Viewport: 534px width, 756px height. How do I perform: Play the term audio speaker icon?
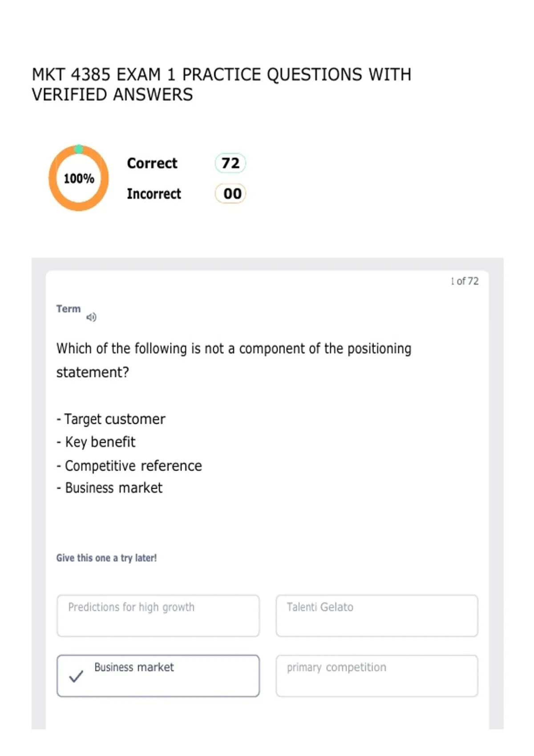click(91, 317)
